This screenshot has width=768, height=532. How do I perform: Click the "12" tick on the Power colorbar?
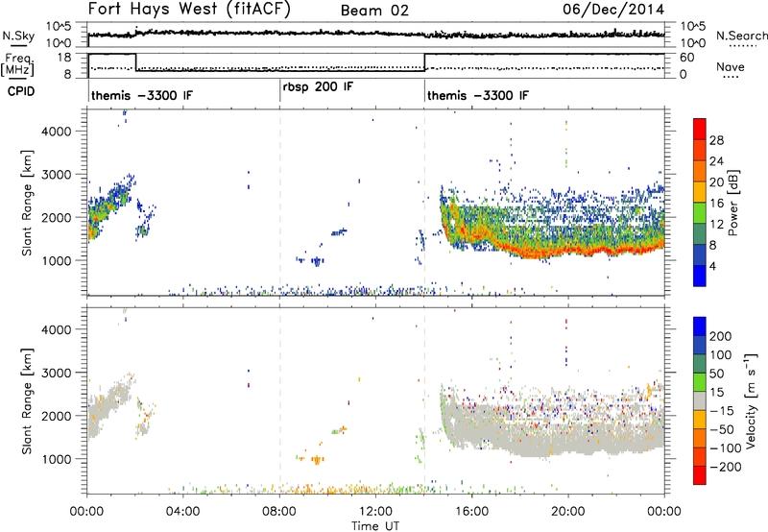coord(716,225)
